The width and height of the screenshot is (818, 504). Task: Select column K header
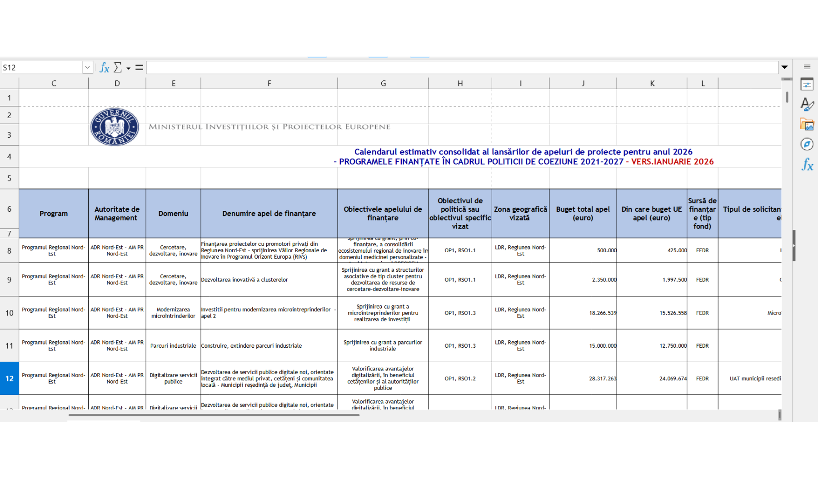[652, 83]
